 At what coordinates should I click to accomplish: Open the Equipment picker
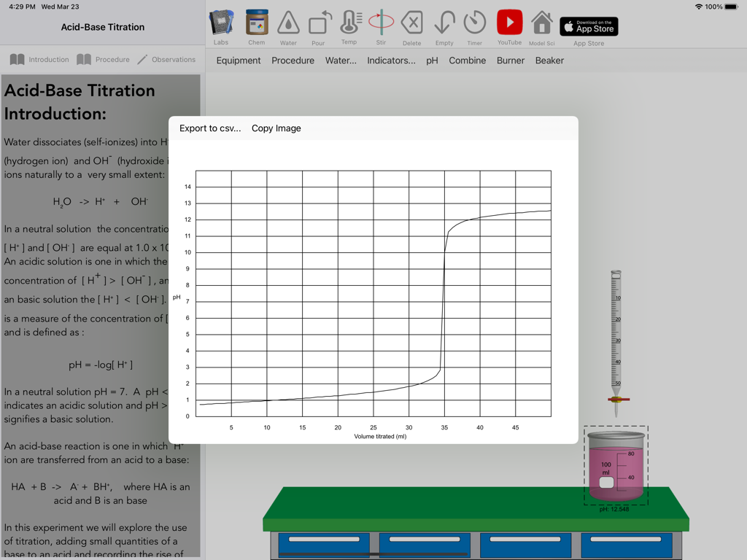[239, 61]
